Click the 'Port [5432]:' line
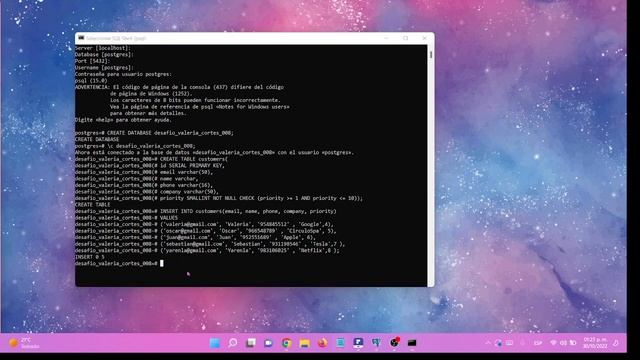640x360 pixels. pyautogui.click(x=93, y=61)
